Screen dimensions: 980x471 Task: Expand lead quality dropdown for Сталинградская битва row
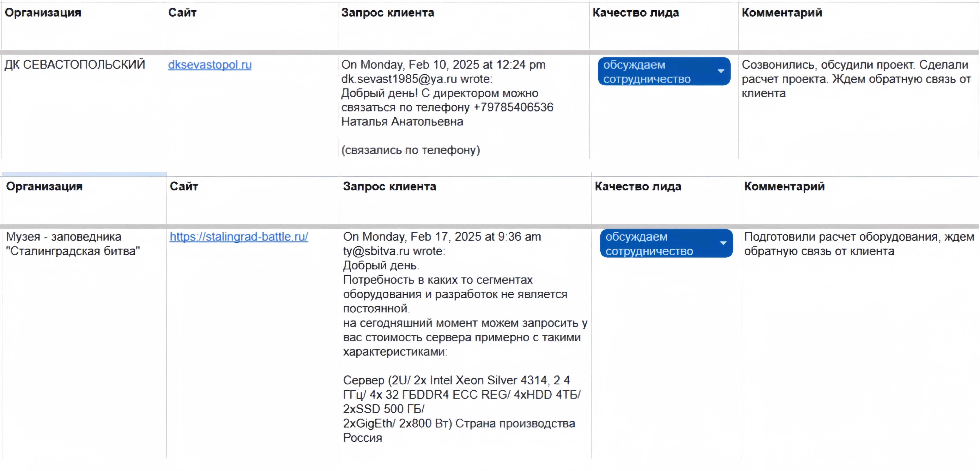(x=723, y=244)
